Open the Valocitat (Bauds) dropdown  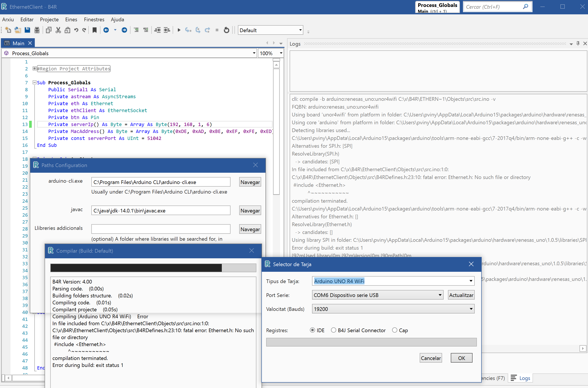pyautogui.click(x=471, y=309)
